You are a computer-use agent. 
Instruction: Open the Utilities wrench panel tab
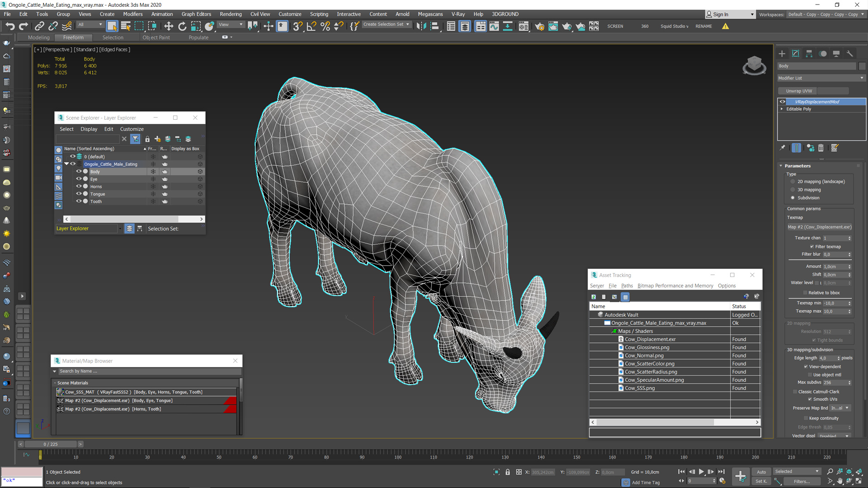point(850,54)
